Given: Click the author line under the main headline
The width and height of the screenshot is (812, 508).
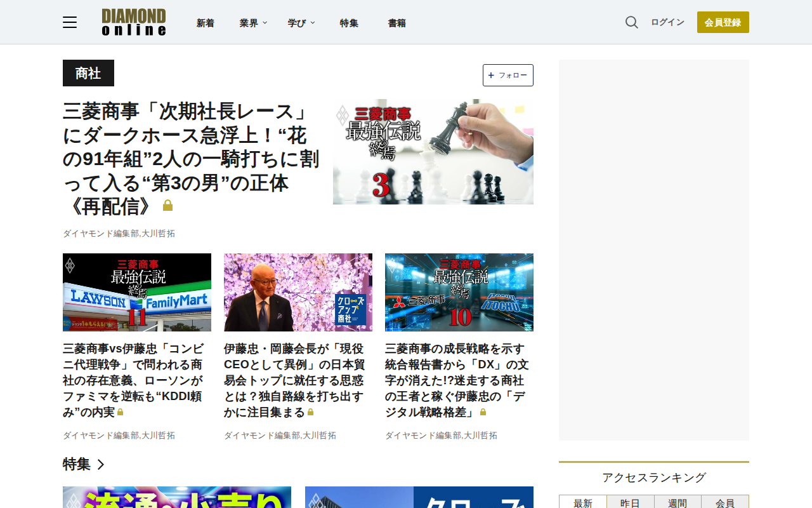Looking at the screenshot, I should click(x=119, y=234).
